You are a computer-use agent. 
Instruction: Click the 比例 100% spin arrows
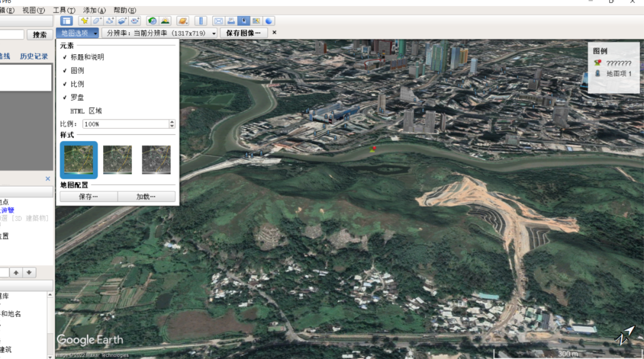(x=172, y=123)
